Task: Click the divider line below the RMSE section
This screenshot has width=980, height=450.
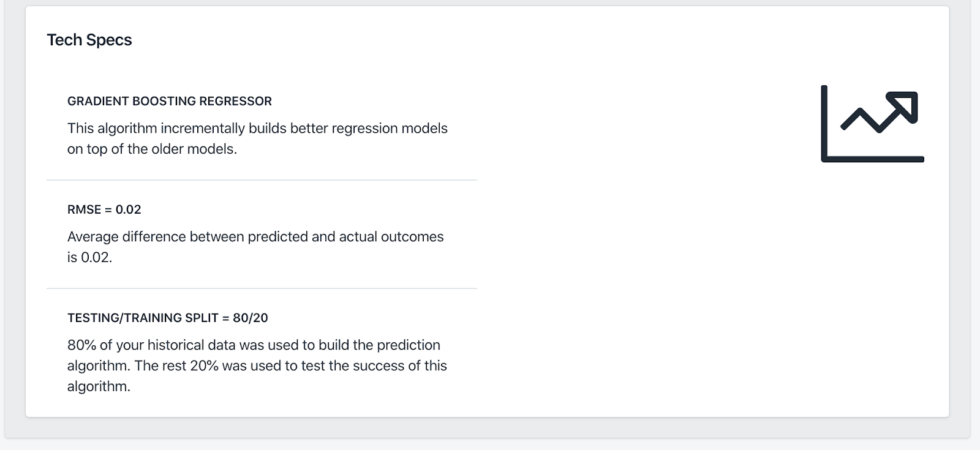Action: pos(262,288)
